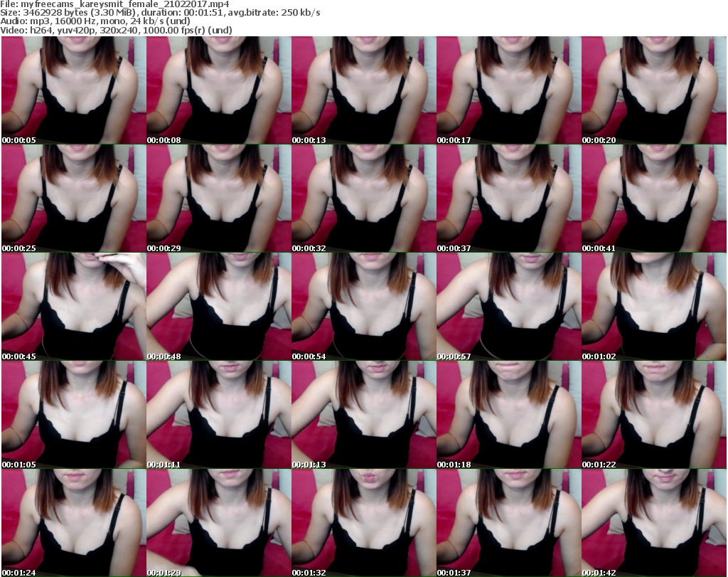The height and width of the screenshot is (577, 728).
Task: Click the header line starting with 'File:'
Action: pos(114,4)
